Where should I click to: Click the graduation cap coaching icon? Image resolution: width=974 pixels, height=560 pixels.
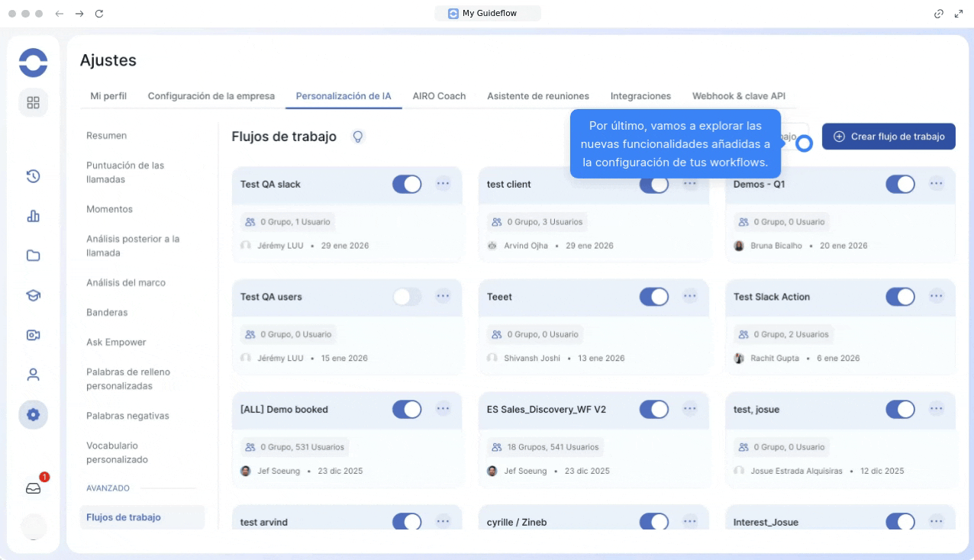pos(33,295)
